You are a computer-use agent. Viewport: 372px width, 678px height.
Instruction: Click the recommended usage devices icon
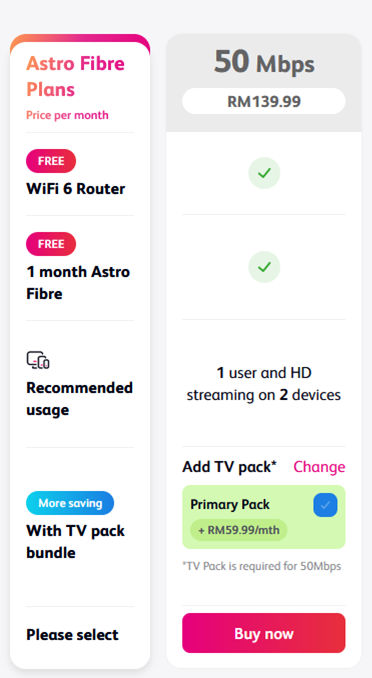(x=38, y=360)
